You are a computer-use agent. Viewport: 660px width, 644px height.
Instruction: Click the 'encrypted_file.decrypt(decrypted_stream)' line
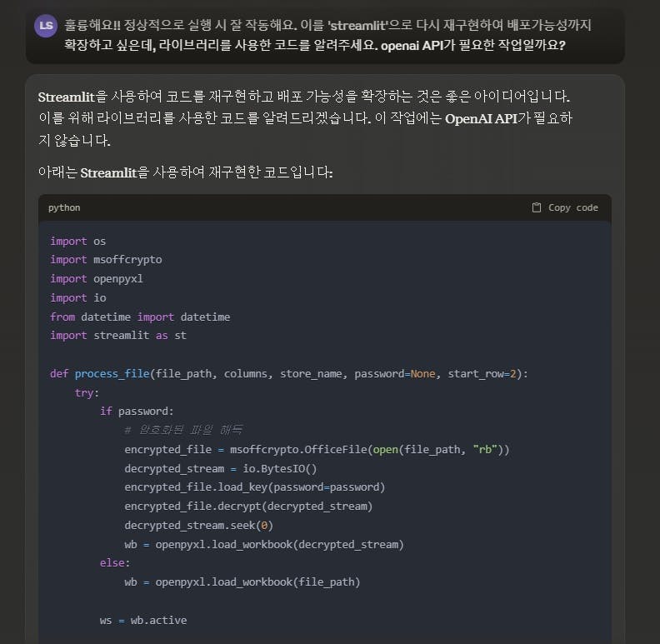pos(248,506)
